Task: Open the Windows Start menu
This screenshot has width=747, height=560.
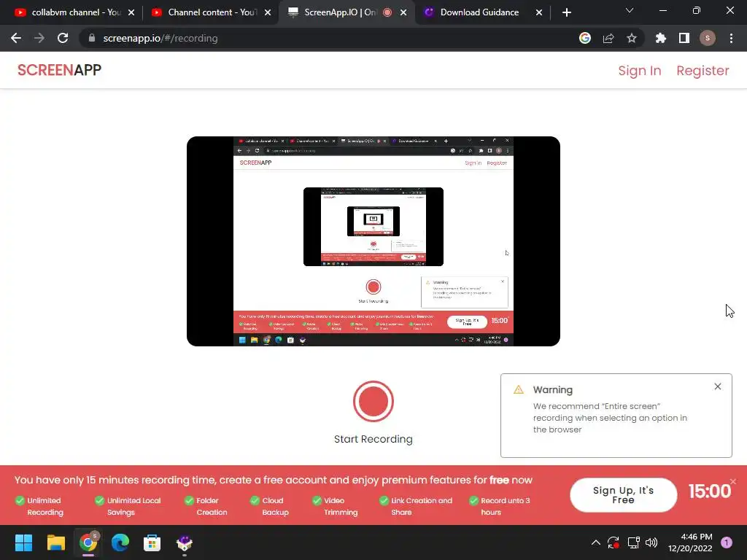Action: (23, 542)
